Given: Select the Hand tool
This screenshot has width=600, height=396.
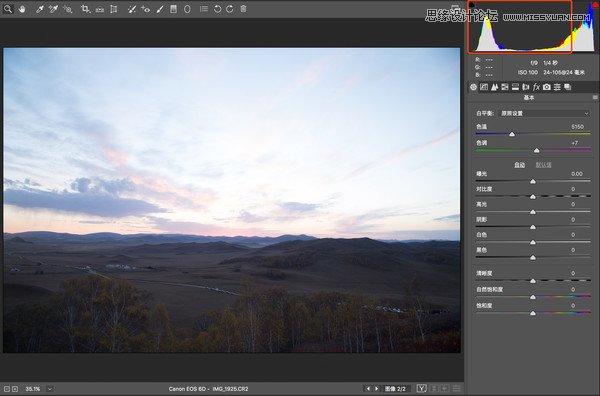Looking at the screenshot, I should pyautogui.click(x=22, y=9).
